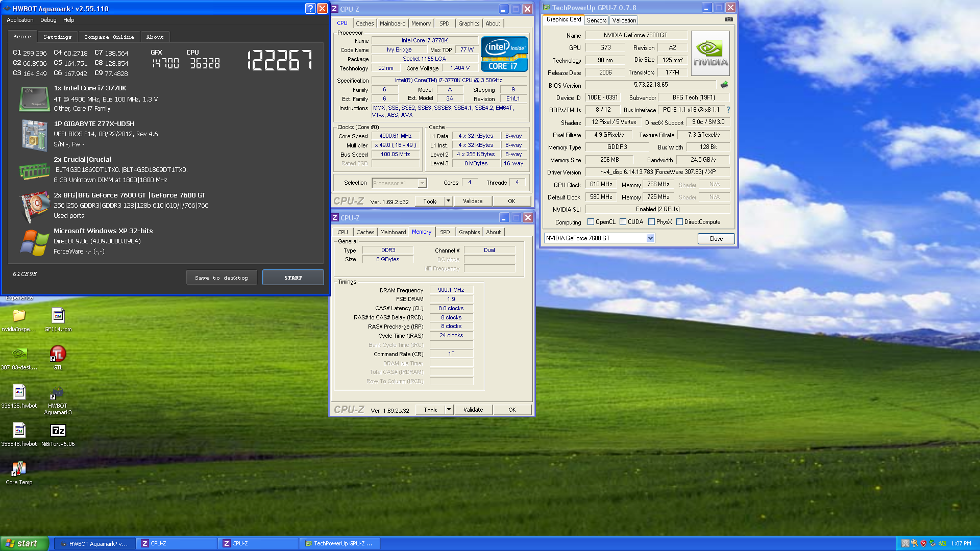This screenshot has height=551, width=980.
Task: Click NVIDIA tray icon in system tray
Action: pos(942,543)
